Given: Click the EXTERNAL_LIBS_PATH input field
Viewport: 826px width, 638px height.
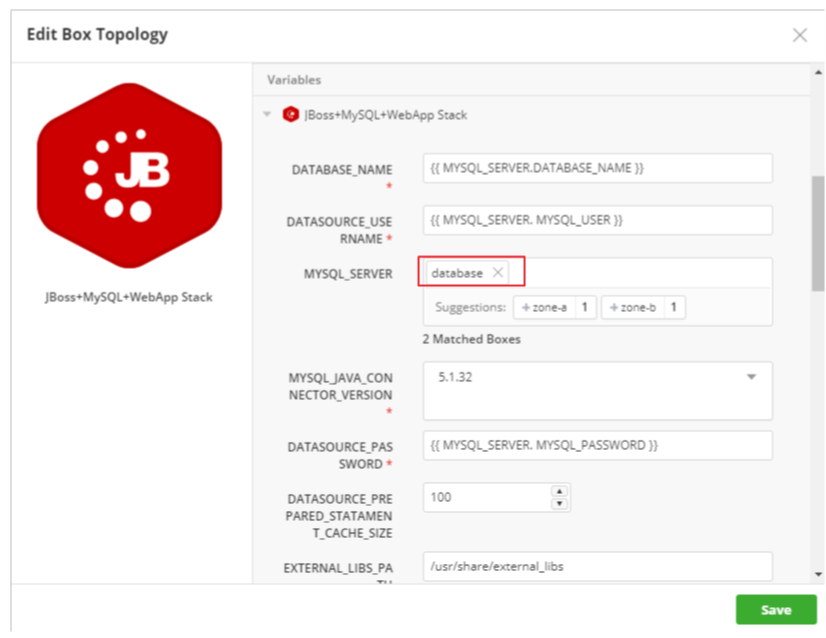Looking at the screenshot, I should [598, 566].
